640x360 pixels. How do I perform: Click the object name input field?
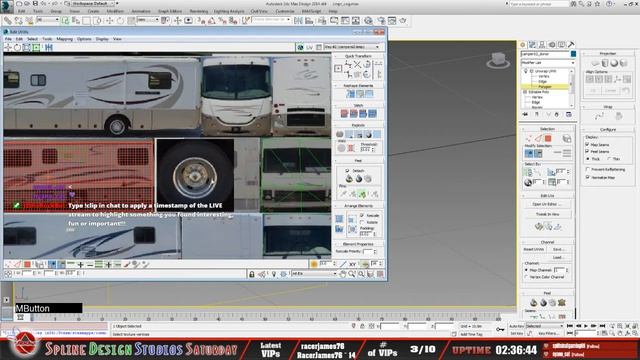545,54
